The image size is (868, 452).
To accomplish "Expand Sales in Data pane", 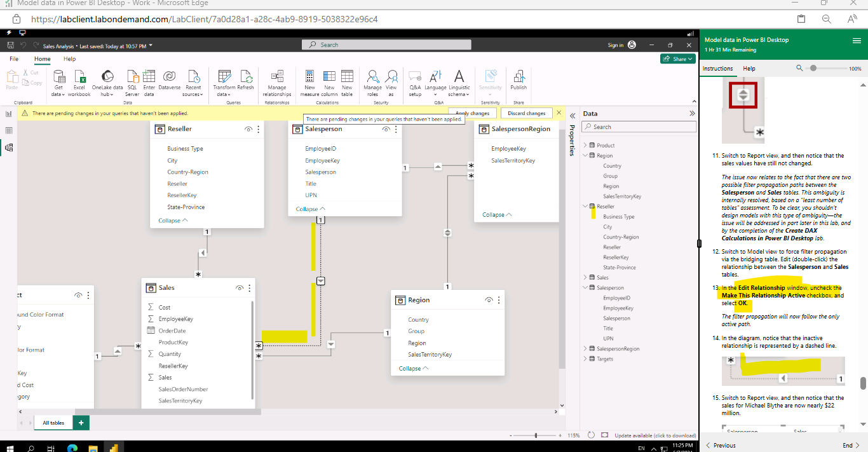I will tap(585, 278).
